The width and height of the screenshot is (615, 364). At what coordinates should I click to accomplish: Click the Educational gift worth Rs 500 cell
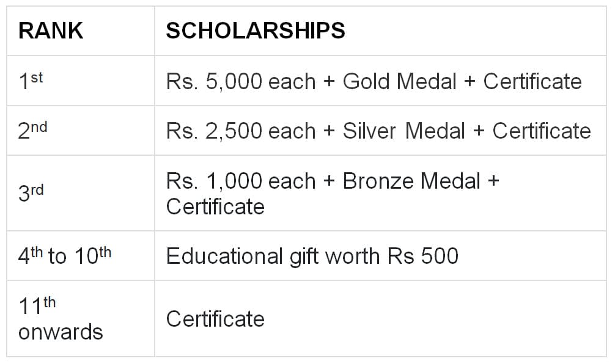(x=380, y=255)
